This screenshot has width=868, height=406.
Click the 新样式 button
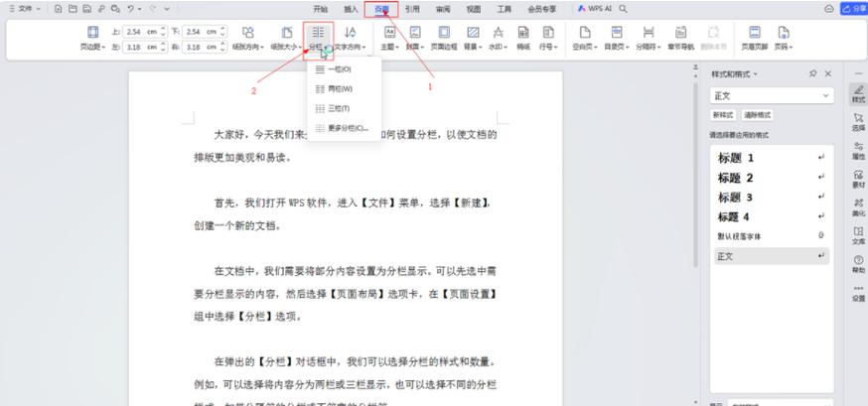(723, 115)
